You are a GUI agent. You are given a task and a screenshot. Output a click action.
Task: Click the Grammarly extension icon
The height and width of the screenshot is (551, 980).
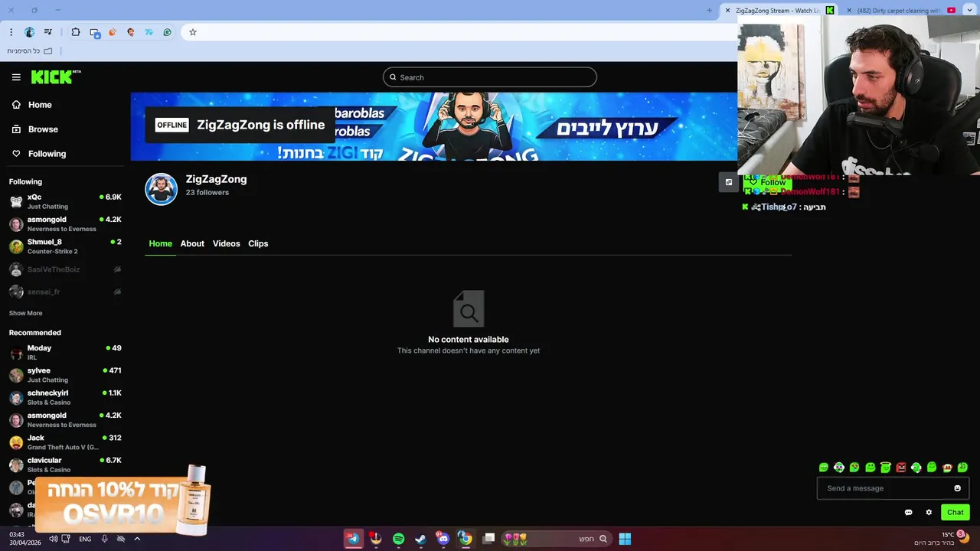(167, 32)
